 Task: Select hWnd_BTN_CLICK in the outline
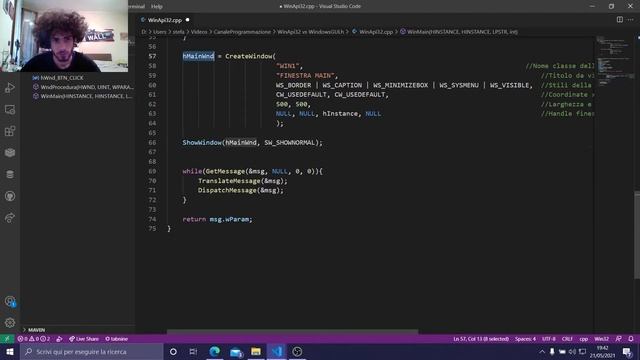point(62,78)
